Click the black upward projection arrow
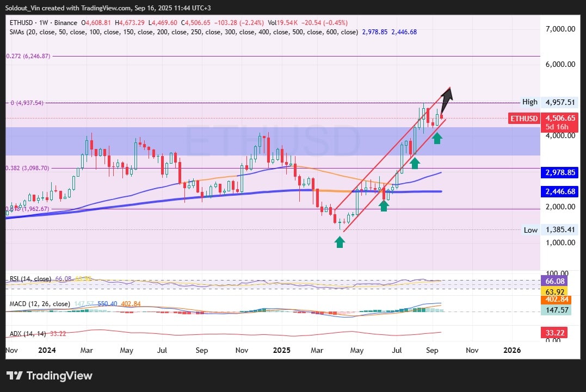Viewport: 586px width, 392px height. 447,98
